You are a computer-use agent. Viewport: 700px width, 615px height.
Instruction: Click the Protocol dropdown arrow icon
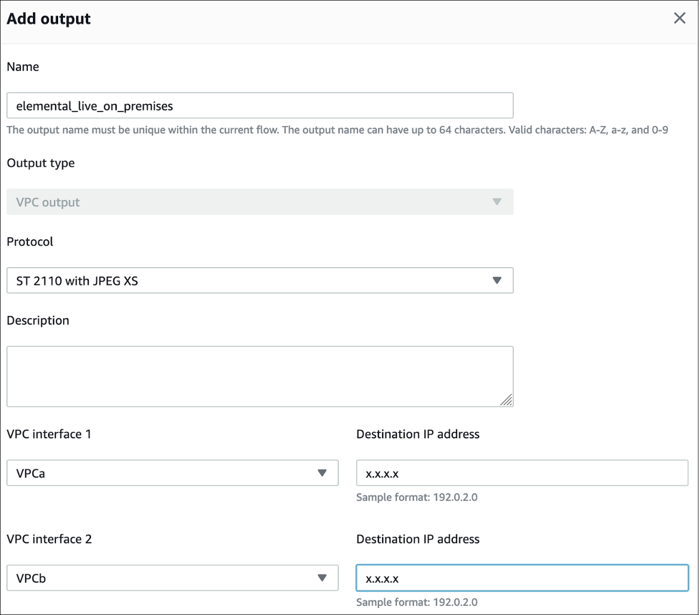pos(497,281)
